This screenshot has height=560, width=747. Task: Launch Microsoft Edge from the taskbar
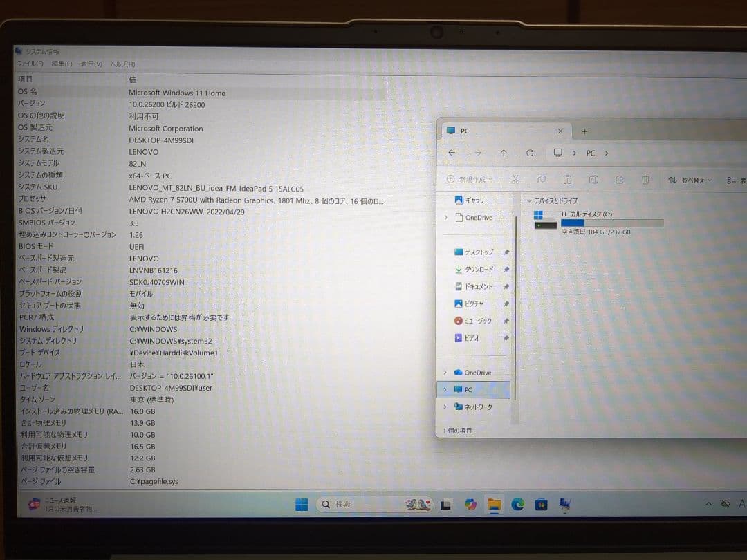[x=517, y=504]
